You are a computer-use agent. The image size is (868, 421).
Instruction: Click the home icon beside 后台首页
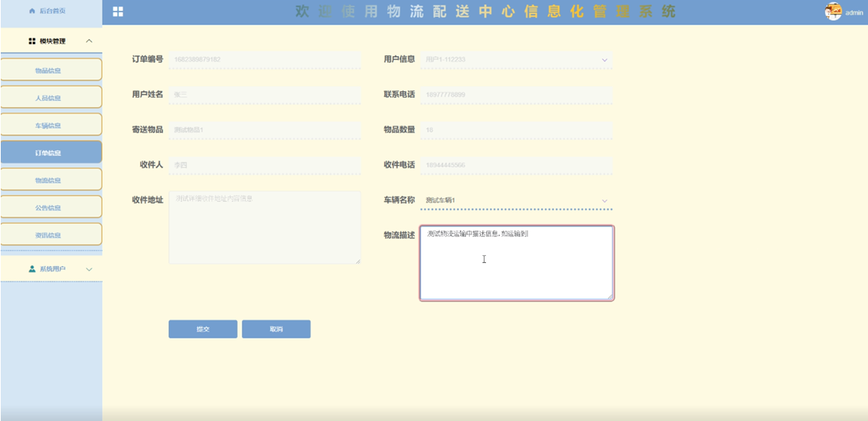tap(32, 11)
